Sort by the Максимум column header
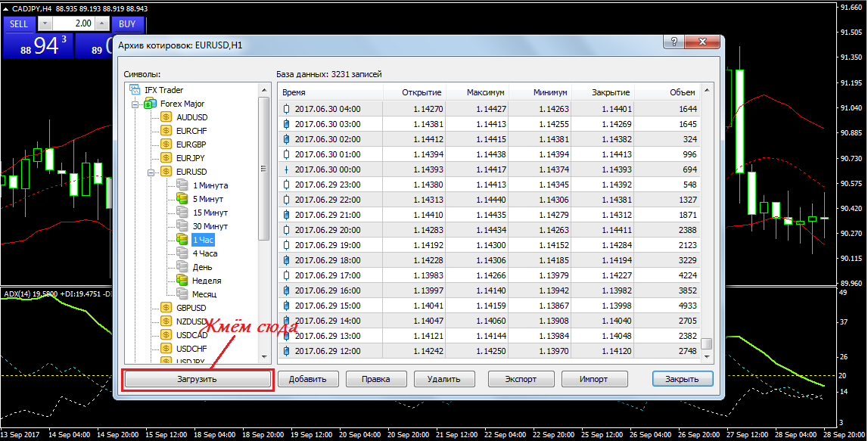The width and height of the screenshot is (868, 441). tap(478, 92)
